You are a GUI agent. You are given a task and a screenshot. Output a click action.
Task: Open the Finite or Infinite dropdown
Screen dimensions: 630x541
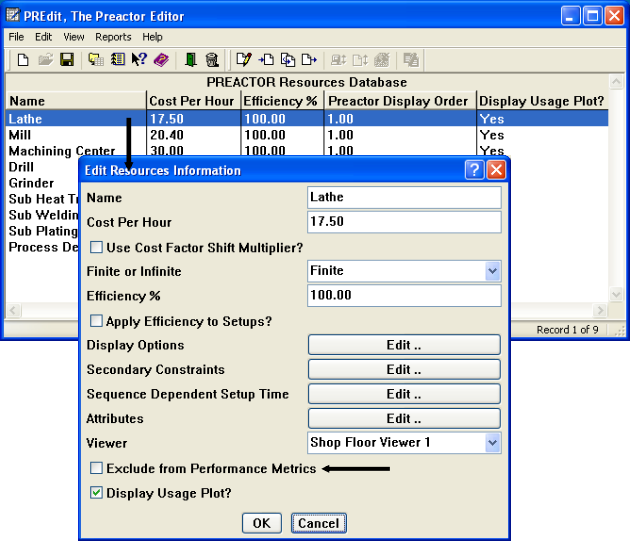[x=493, y=271]
